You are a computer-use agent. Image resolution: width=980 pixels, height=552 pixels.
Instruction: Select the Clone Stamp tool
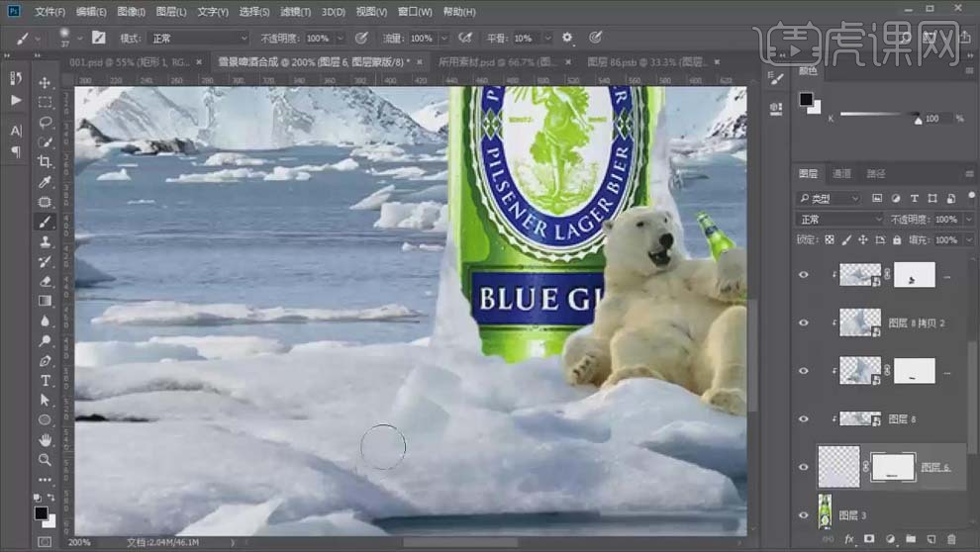46,241
